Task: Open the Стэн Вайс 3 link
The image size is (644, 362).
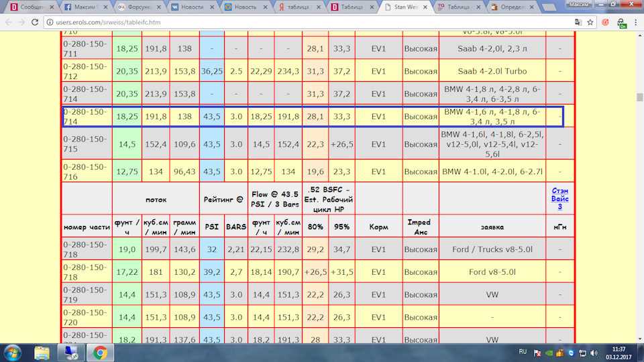Action: click(559, 198)
